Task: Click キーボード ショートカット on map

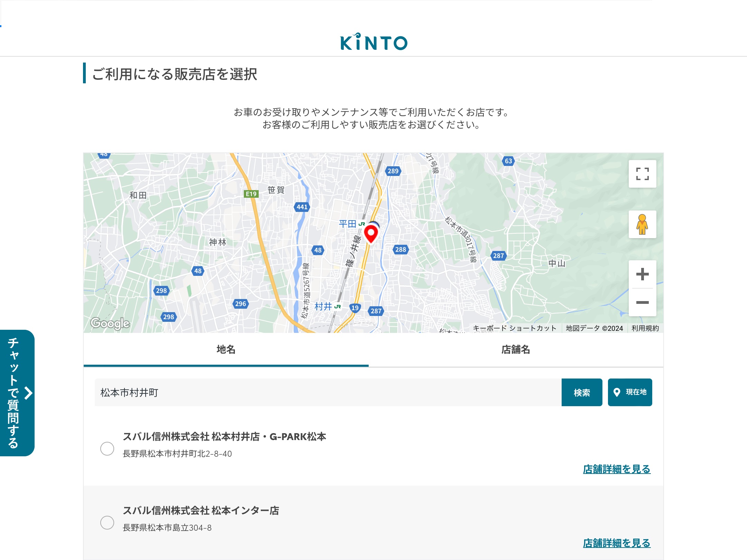Action: coord(515,328)
